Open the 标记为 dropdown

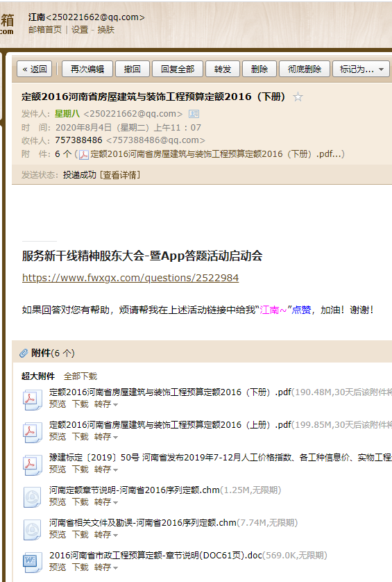[x=361, y=69]
